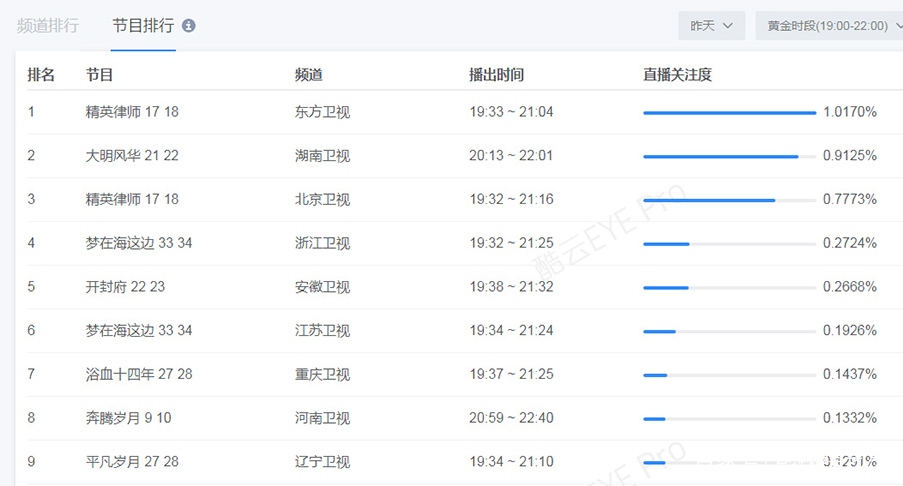Click the 0.7773% attention progress bar
903x486 pixels.
(729, 200)
